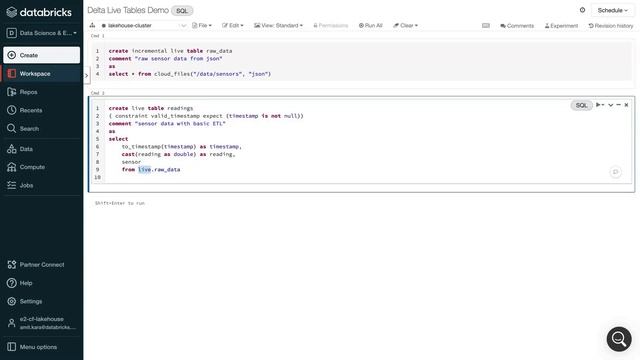Click the Databricks logo
Screen dimensions: 640x360
[x=39, y=12]
